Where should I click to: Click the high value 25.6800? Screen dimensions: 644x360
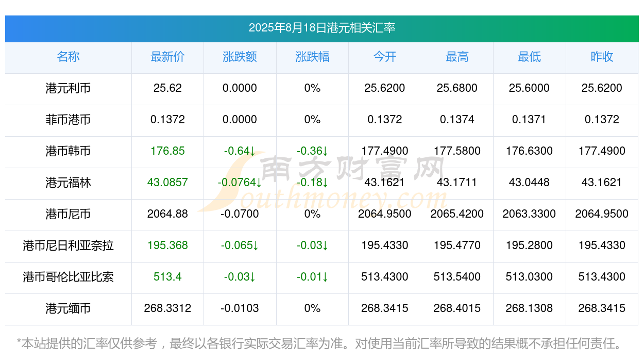[457, 88]
